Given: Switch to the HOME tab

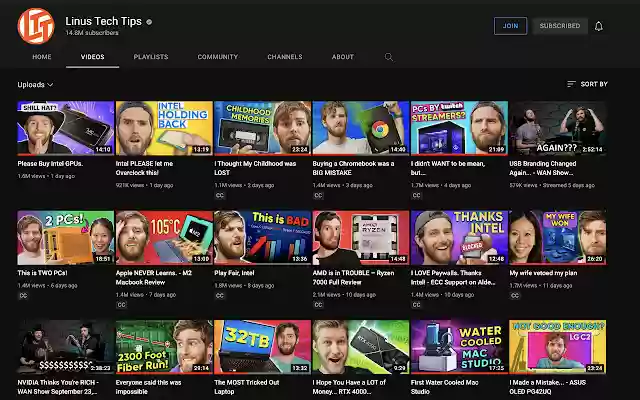Looking at the screenshot, I should click(42, 57).
